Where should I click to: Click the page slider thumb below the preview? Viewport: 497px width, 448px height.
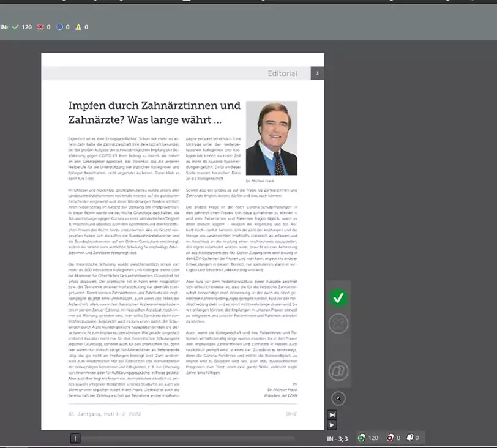coord(75,438)
